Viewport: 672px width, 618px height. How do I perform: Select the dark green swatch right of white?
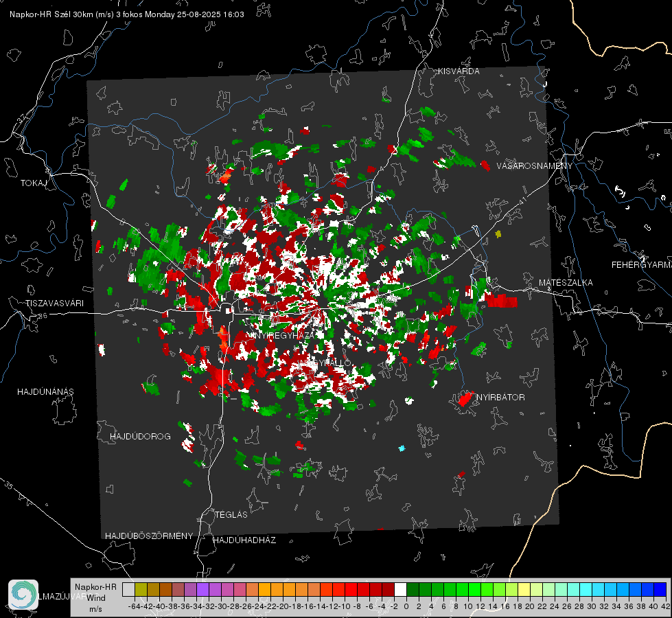(x=413, y=589)
